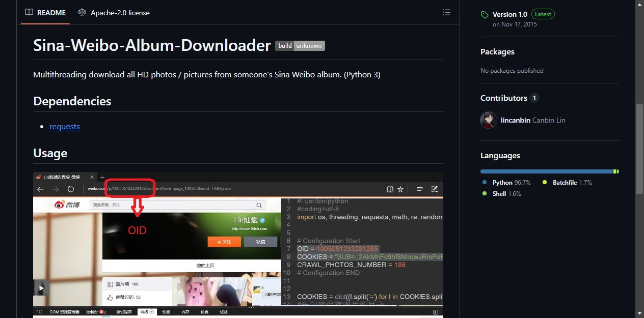Click the Batchfile 1.7% language entry

click(x=567, y=182)
